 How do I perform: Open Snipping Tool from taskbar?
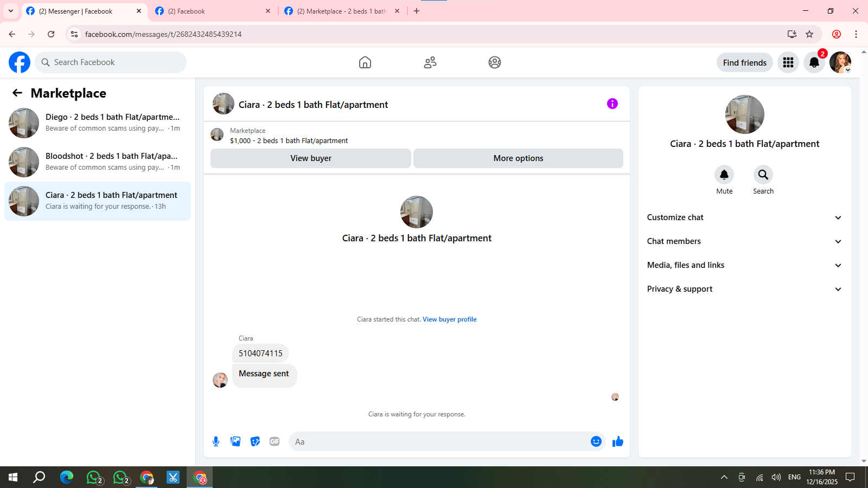pyautogui.click(x=173, y=477)
